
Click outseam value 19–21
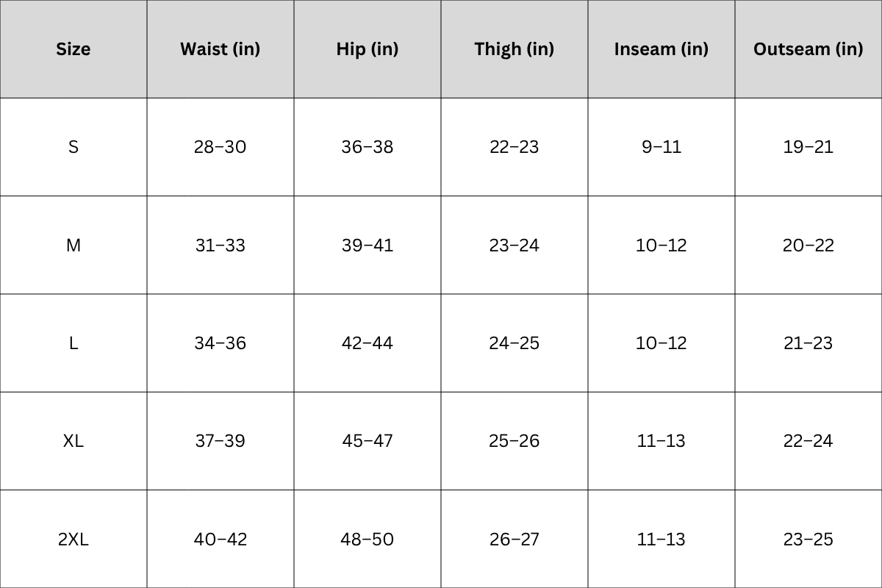pyautogui.click(x=808, y=147)
